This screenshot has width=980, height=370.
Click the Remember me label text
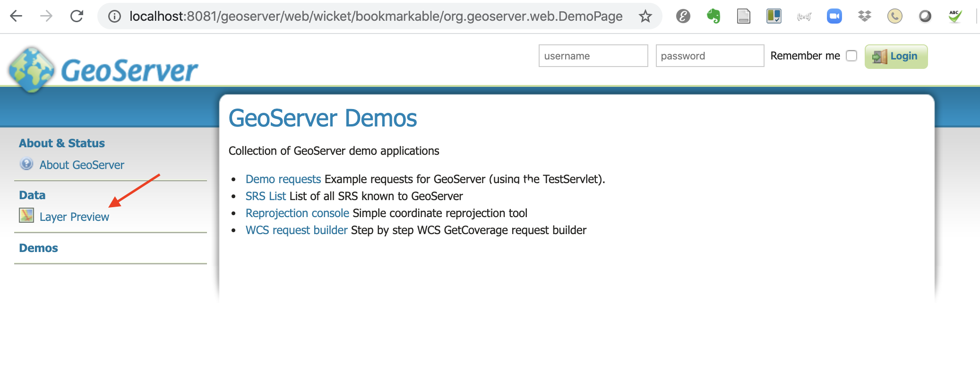coord(805,56)
